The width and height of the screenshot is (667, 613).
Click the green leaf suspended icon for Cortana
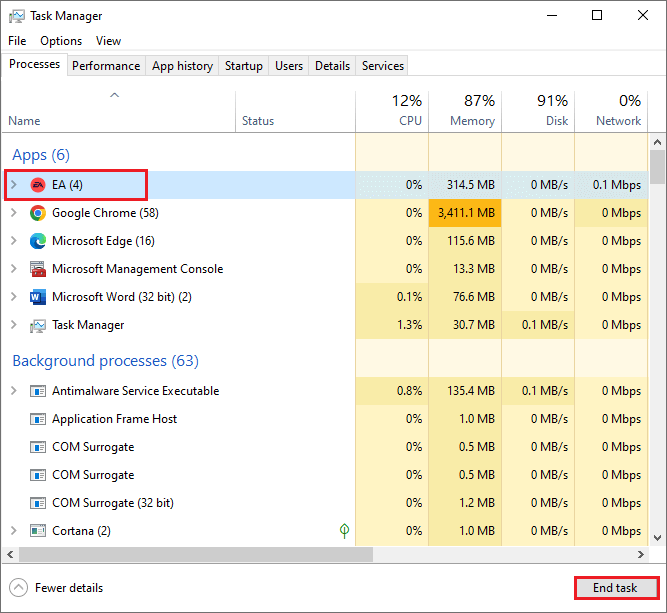tap(345, 530)
